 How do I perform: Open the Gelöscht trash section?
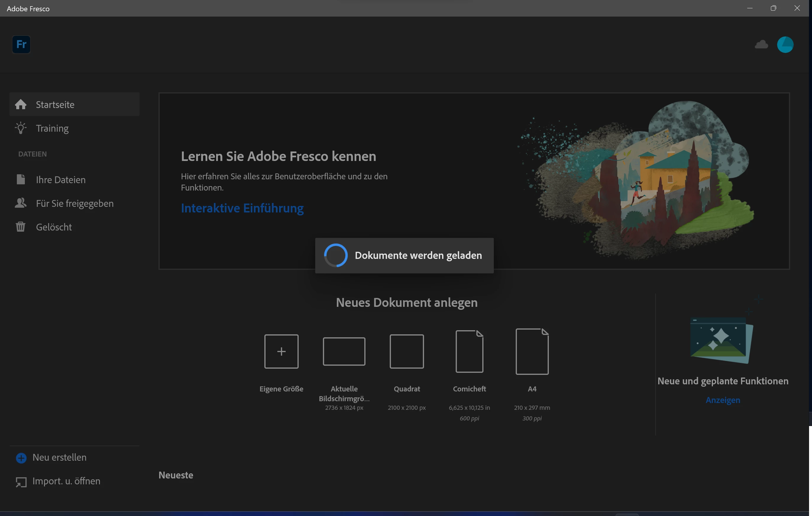(x=54, y=227)
